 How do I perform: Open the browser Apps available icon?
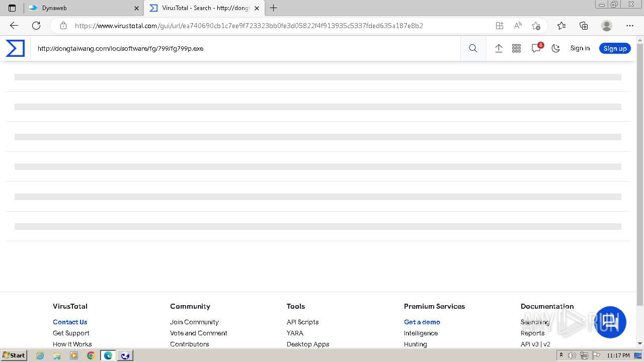(x=499, y=26)
